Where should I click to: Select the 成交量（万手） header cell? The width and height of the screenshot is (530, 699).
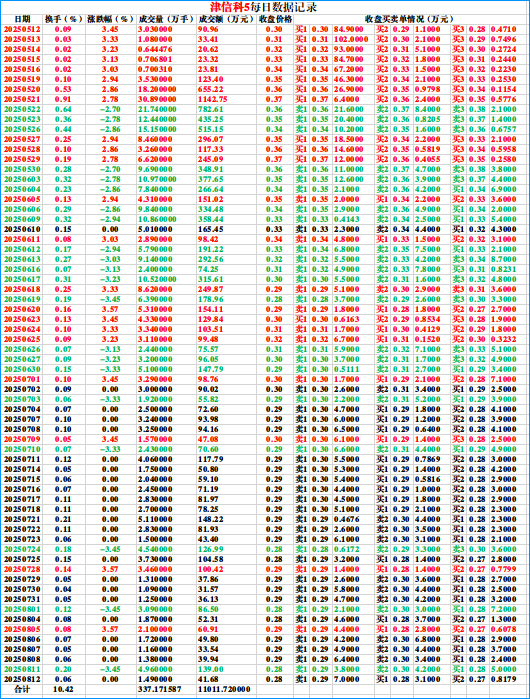click(x=166, y=19)
